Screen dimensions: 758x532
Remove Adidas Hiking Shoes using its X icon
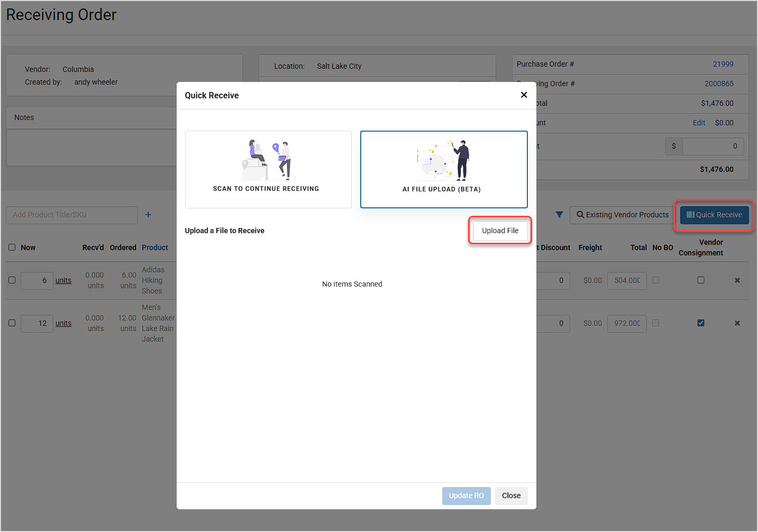(738, 280)
